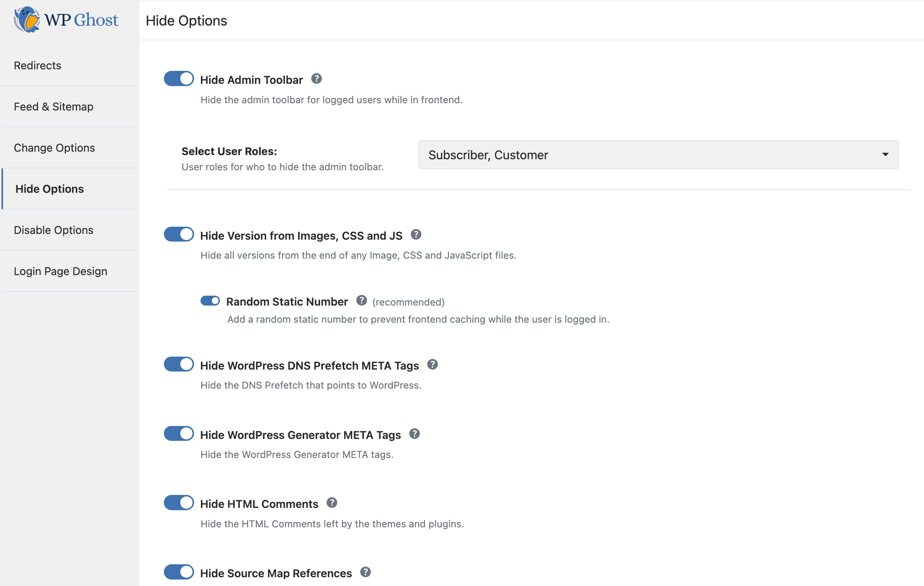Open help icon next to Random Static Number
This screenshot has height=586, width=924.
point(361,301)
